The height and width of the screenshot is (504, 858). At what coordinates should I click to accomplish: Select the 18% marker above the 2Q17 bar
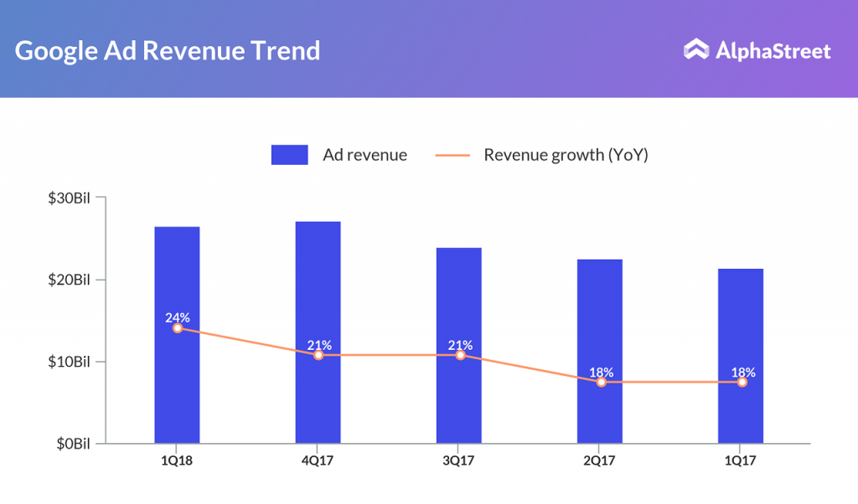point(601,383)
